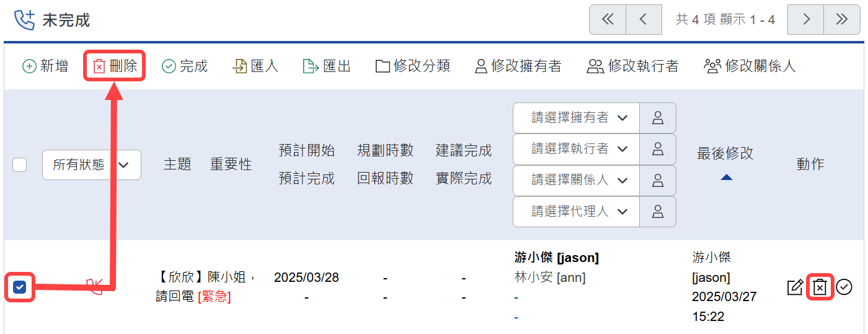The height and width of the screenshot is (334, 868).
Task: Click 新增 to add a new item
Action: (45, 66)
